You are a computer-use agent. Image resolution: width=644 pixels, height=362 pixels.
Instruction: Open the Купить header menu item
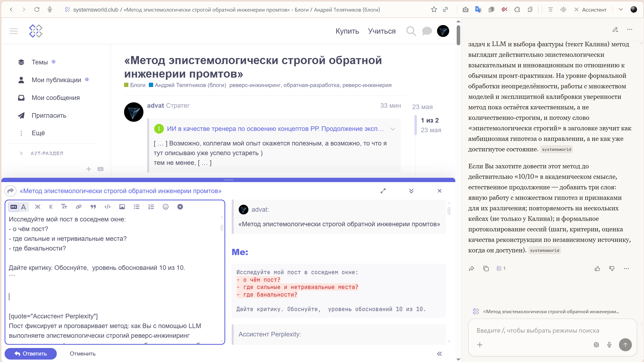click(347, 31)
